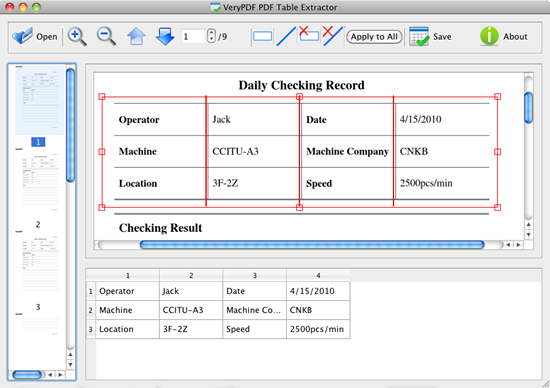Click bottom-left handle of red selection box
550x388 pixels.
click(x=102, y=207)
